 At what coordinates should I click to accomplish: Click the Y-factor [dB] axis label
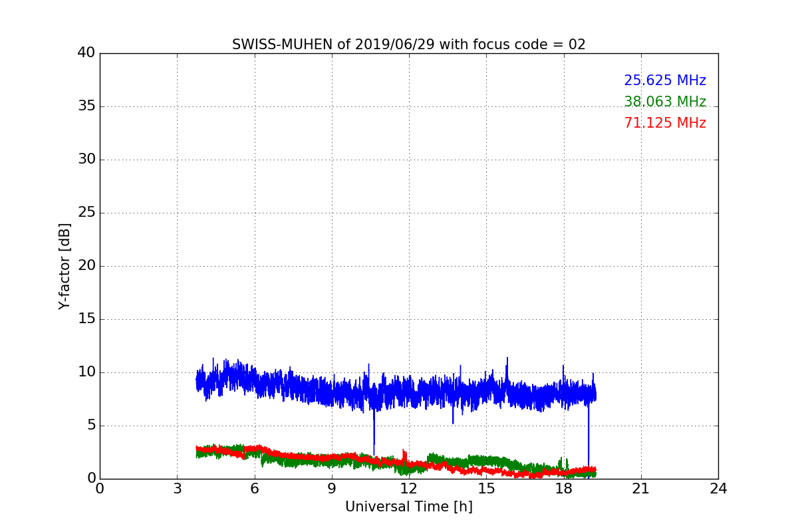[x=65, y=266]
